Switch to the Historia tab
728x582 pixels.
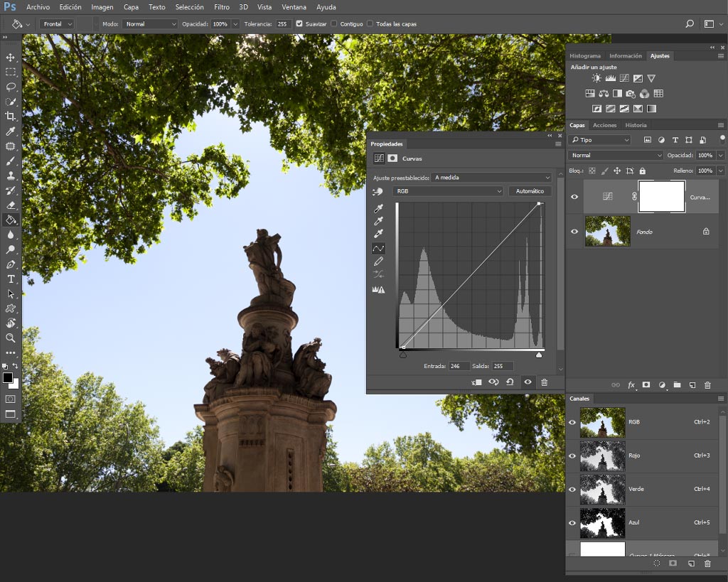click(636, 125)
